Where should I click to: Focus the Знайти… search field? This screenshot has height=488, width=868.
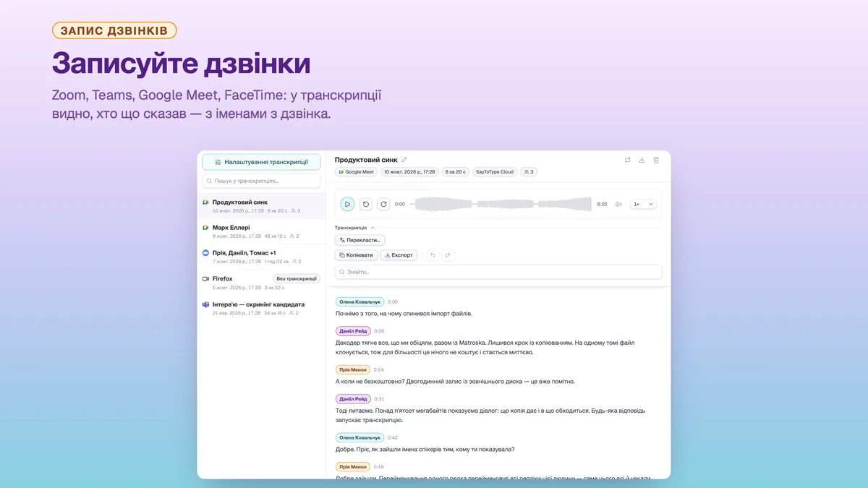[498, 272]
